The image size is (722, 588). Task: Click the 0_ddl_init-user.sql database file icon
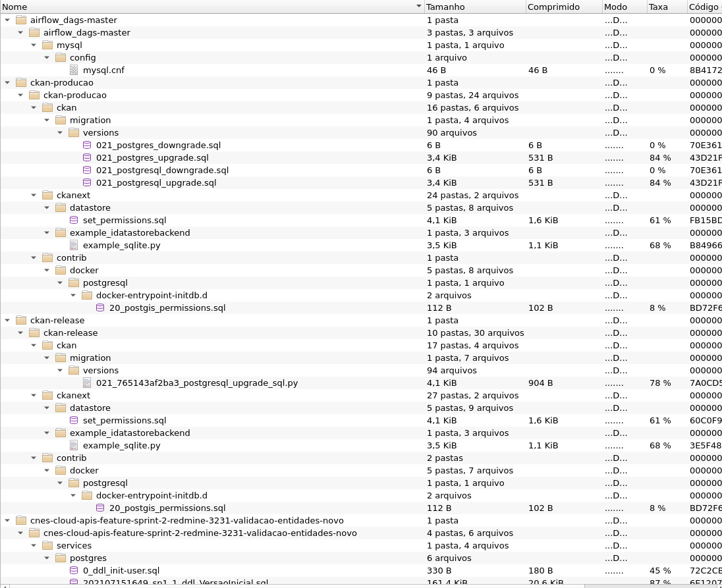(74, 570)
